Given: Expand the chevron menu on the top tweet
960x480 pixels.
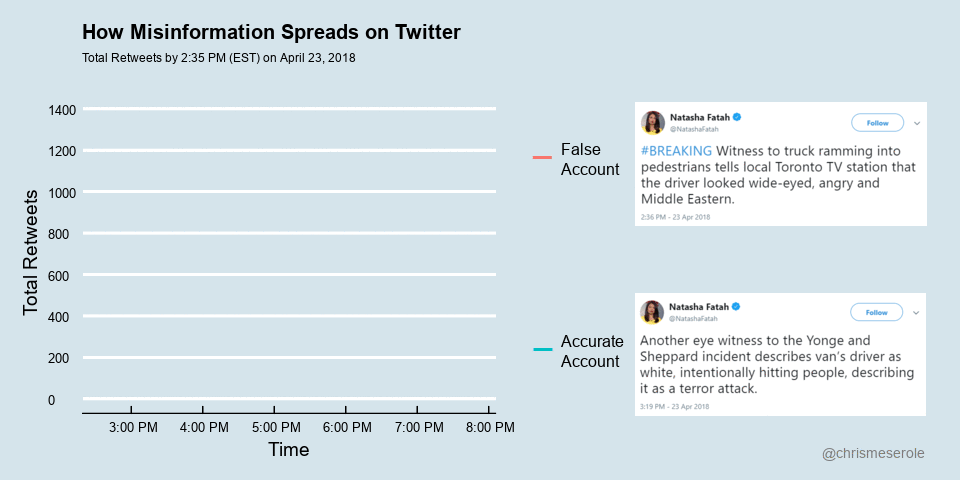Looking at the screenshot, I should tap(917, 123).
